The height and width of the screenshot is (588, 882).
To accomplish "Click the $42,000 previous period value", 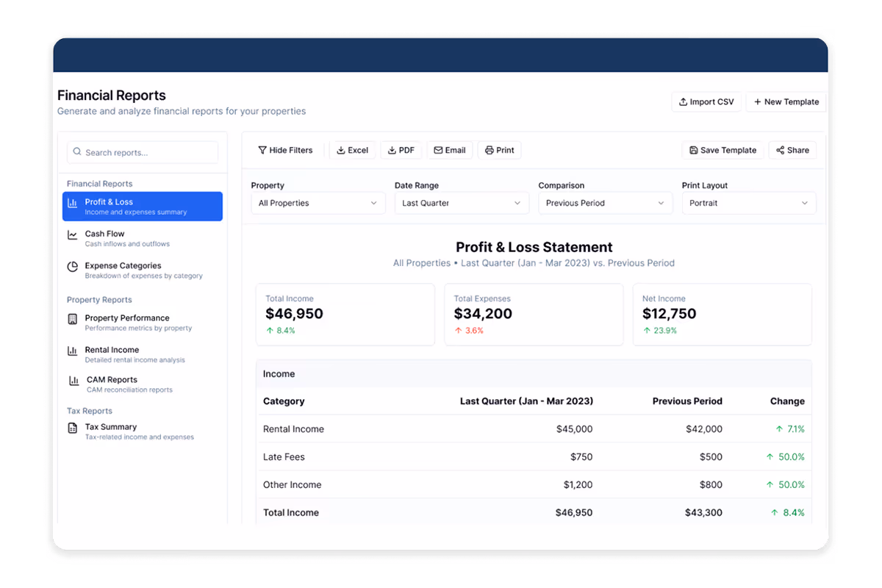I will (704, 429).
